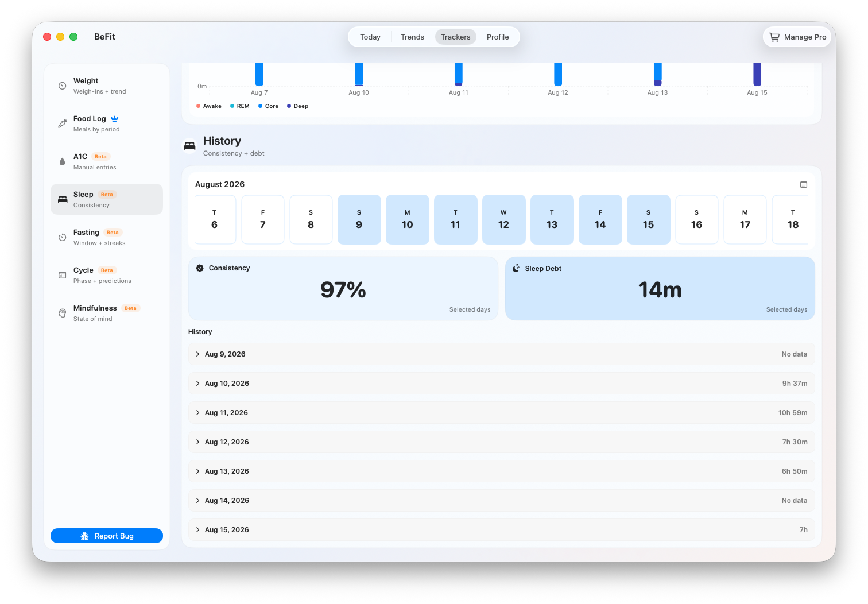Click the bed icon beside History heading

click(x=189, y=146)
